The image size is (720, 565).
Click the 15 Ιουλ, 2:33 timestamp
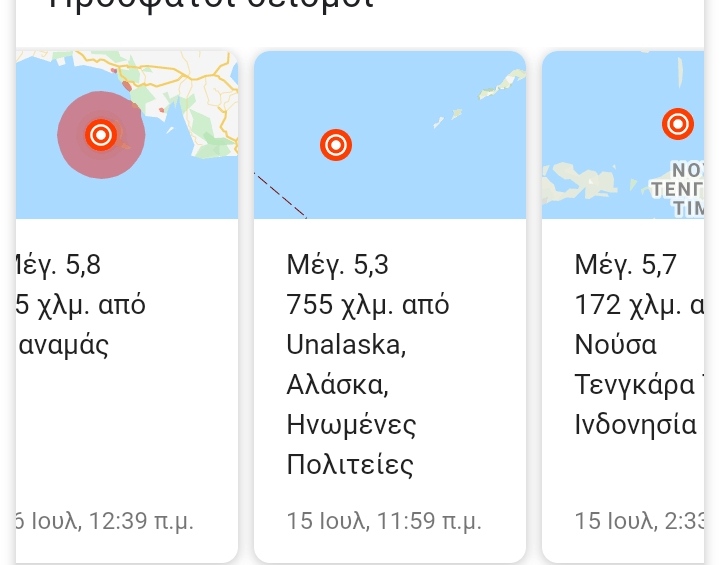639,521
